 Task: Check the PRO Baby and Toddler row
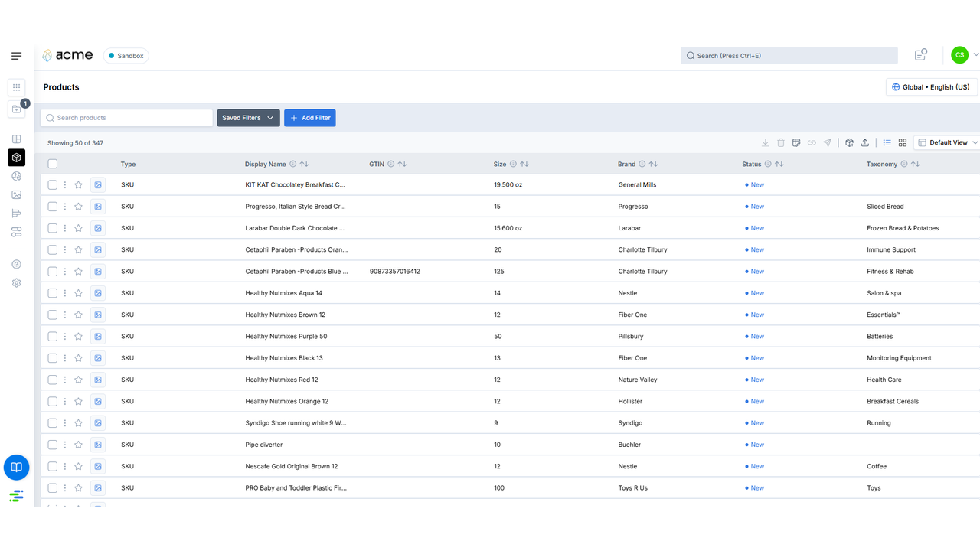(52, 488)
